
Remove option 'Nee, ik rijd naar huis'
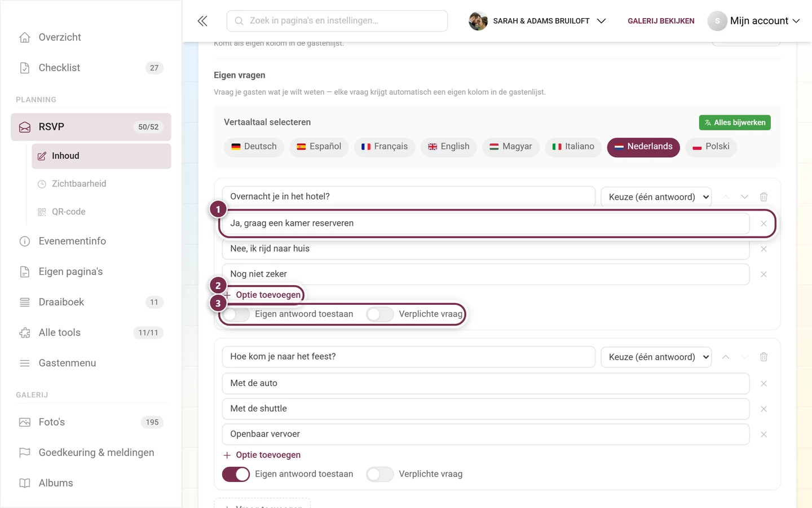764,249
